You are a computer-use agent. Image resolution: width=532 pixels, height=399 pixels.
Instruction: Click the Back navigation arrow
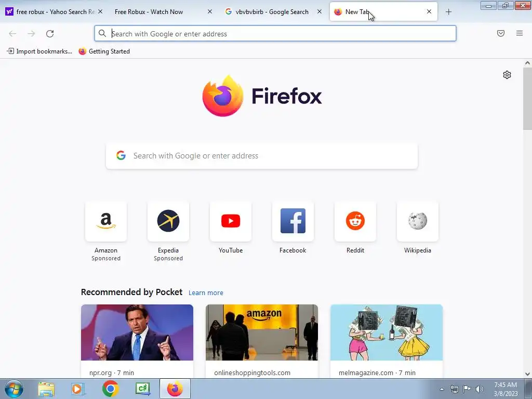(12, 34)
